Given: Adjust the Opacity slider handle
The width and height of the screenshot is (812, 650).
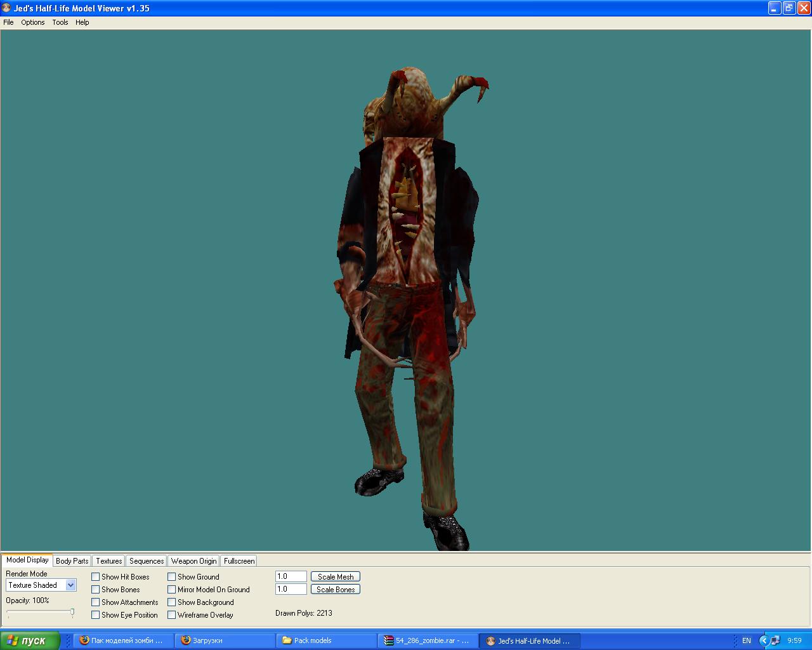Looking at the screenshot, I should (72, 613).
